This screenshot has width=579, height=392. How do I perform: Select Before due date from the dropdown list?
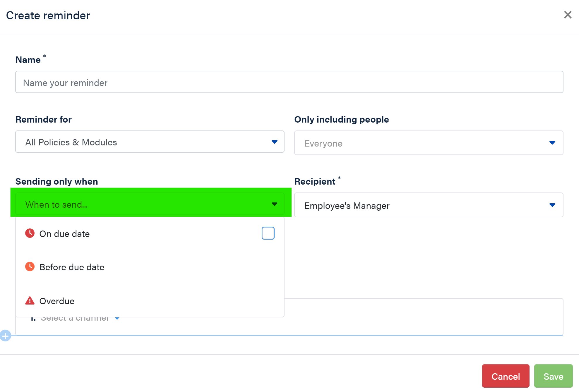coord(72,267)
